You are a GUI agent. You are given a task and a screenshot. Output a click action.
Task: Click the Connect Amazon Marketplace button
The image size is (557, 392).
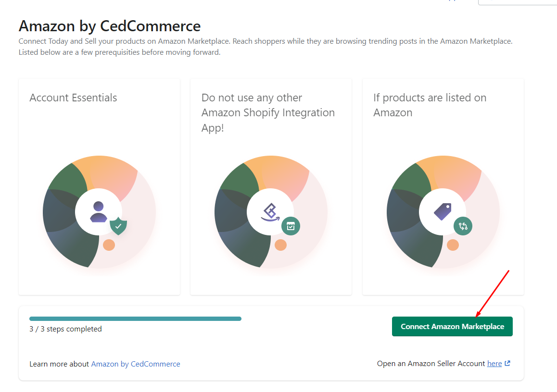452,326
